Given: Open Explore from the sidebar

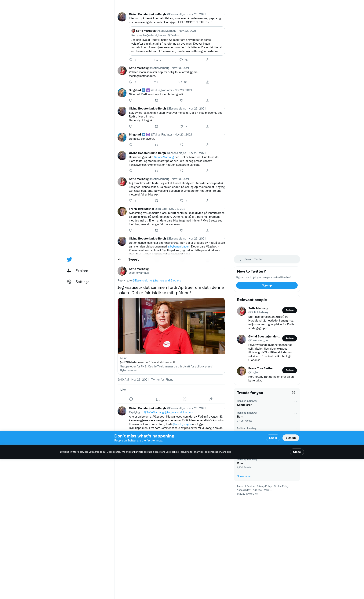Looking at the screenshot, I should point(78,271).
